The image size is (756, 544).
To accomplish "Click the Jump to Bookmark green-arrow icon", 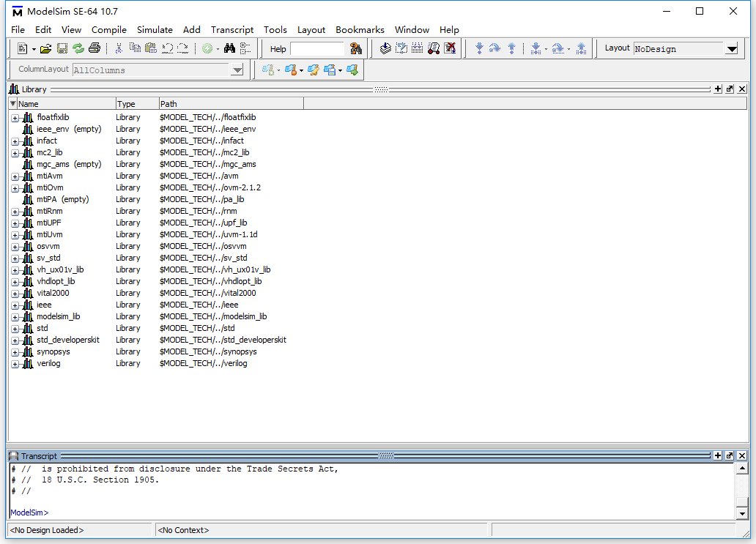I will coord(352,70).
